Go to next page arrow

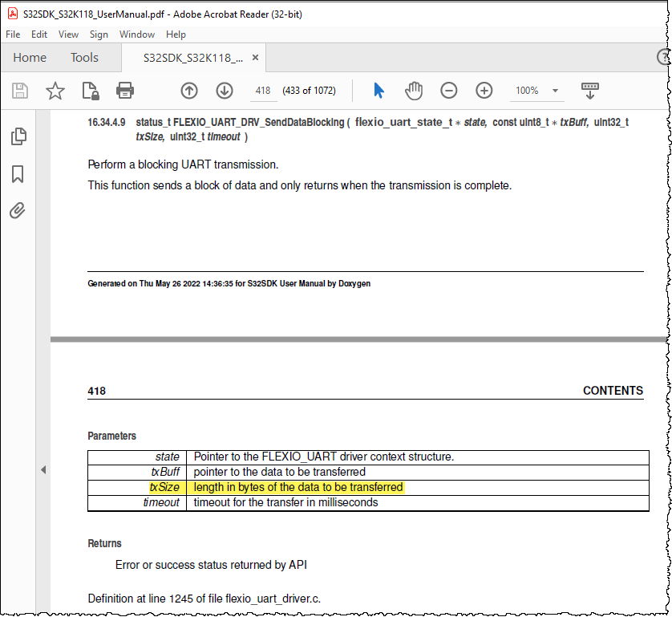pyautogui.click(x=225, y=91)
